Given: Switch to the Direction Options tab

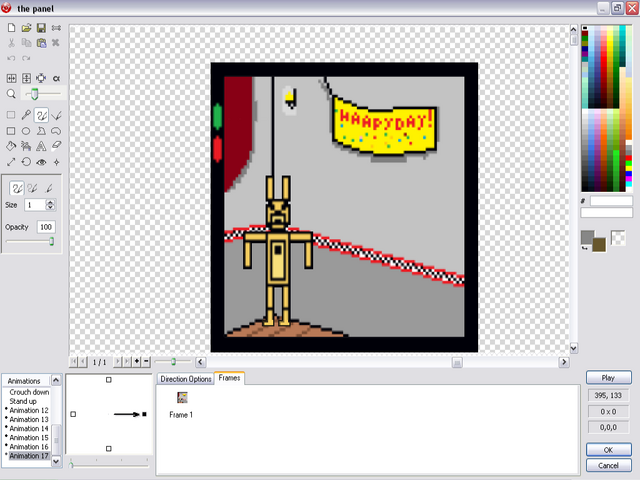Looking at the screenshot, I should click(x=186, y=379).
